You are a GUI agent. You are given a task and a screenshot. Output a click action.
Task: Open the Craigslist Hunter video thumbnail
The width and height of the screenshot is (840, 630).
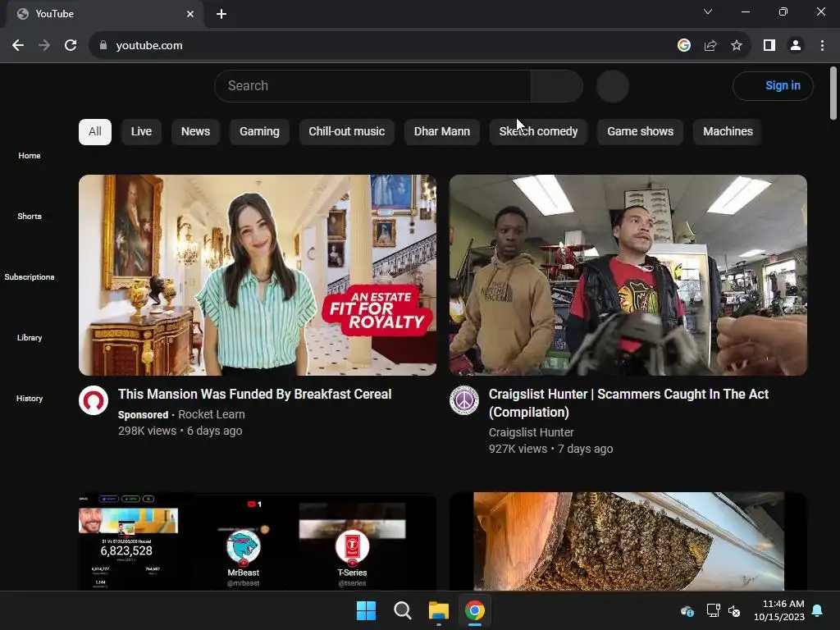point(628,275)
